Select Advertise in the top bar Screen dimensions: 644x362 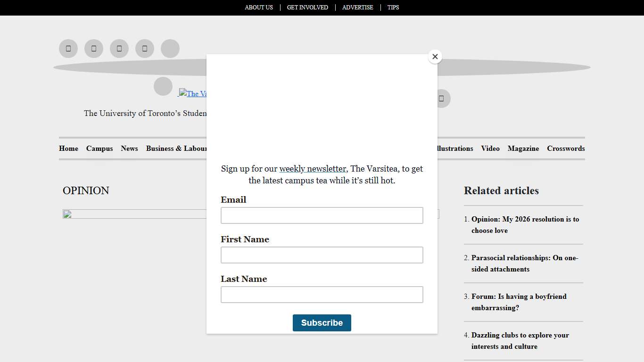tap(357, 8)
